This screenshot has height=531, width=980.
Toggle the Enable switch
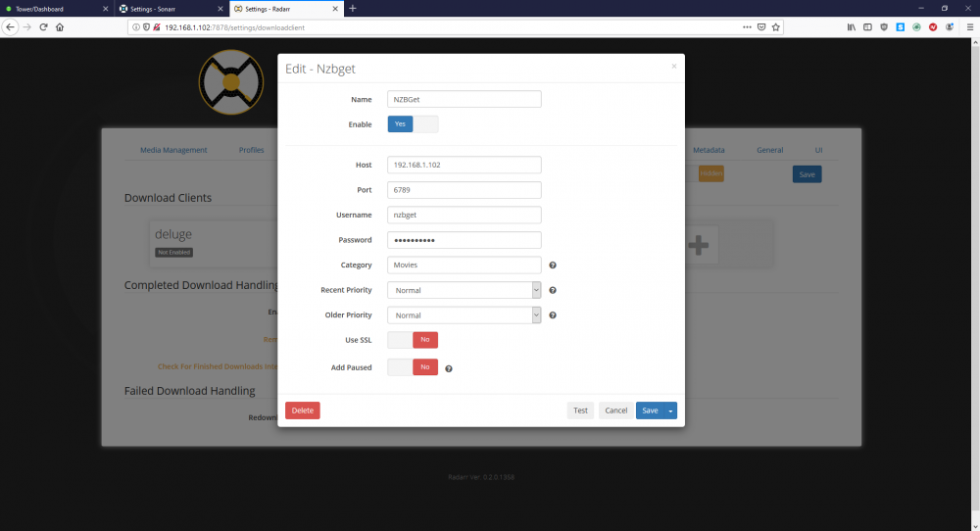(413, 124)
